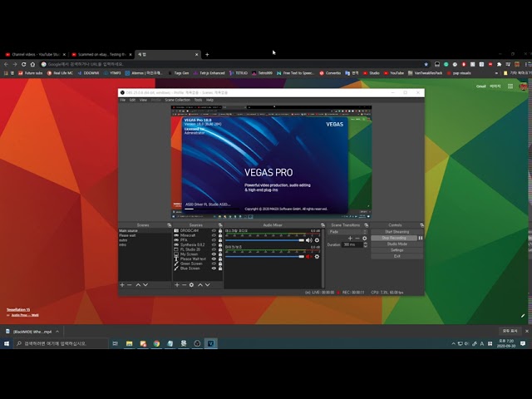Image resolution: width=532 pixels, height=399 pixels.
Task: Toggle the lock on the My Screen source
Action: tap(220, 254)
